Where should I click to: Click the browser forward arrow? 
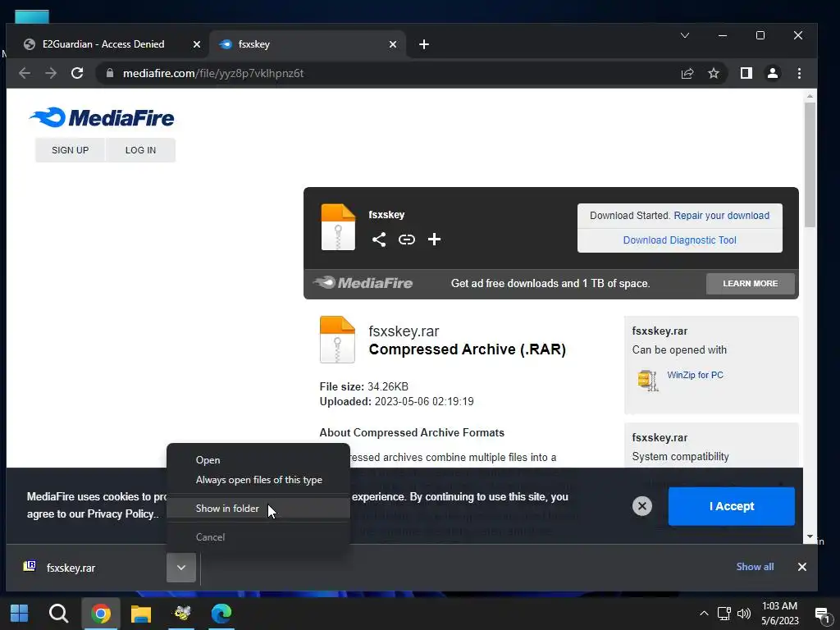coord(51,73)
